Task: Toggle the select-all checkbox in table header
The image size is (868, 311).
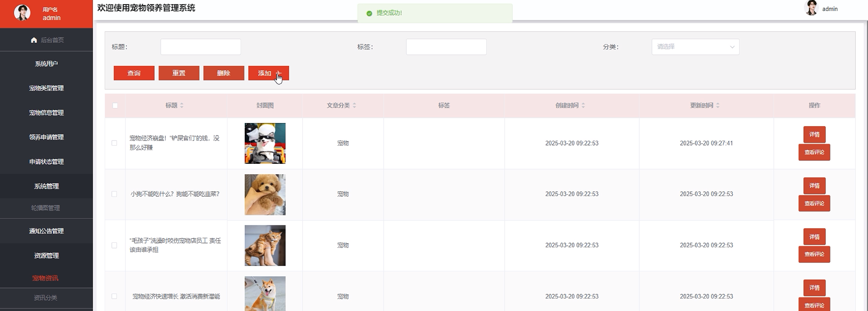Action: [x=115, y=106]
